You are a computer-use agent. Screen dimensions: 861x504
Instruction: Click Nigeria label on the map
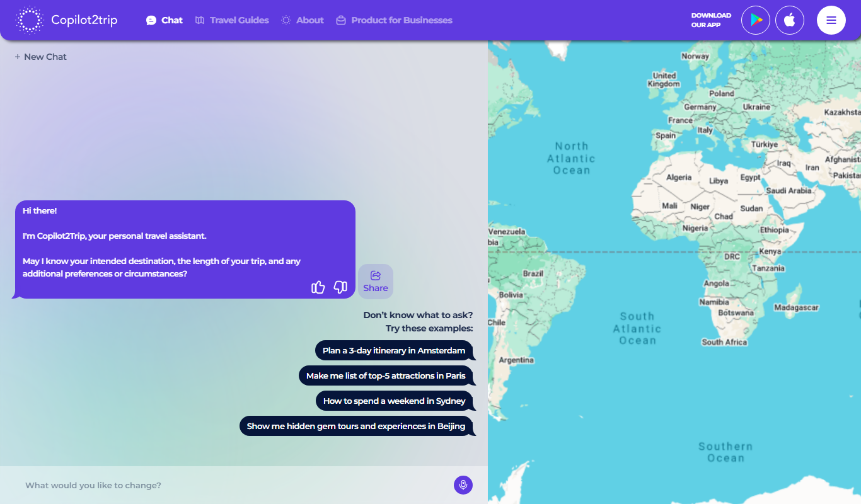[x=695, y=228]
